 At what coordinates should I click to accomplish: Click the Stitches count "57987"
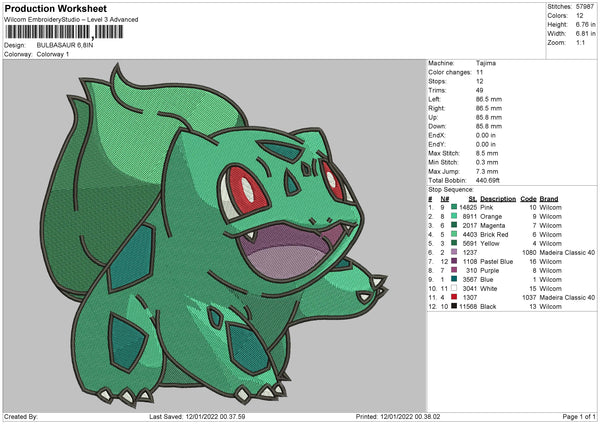pyautogui.click(x=585, y=7)
